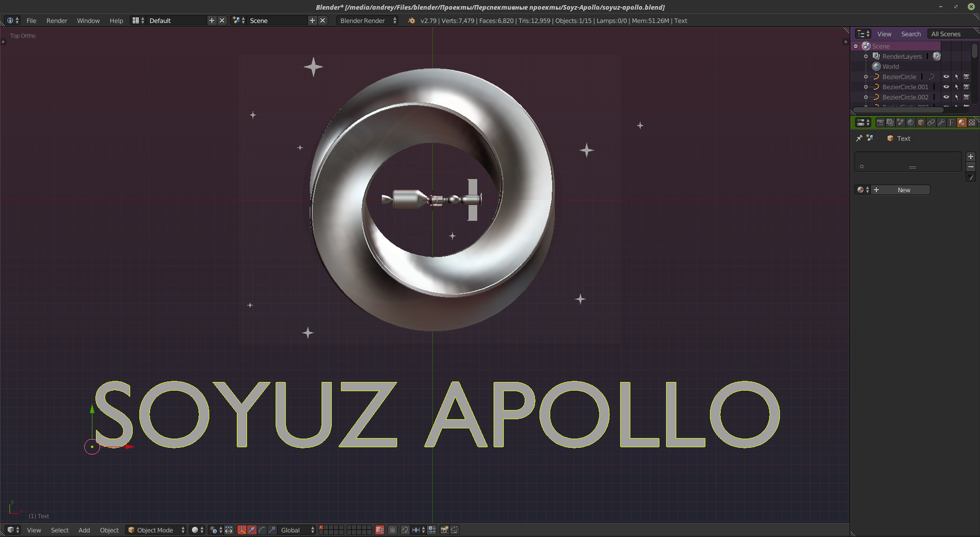Click the scene name field Scene
Screen dimensions: 980x537
pyautogui.click(x=277, y=20)
